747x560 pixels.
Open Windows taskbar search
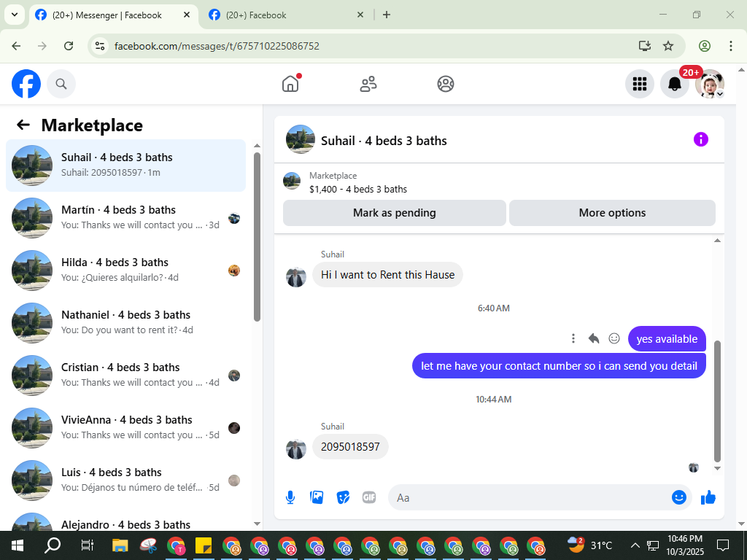coord(53,545)
